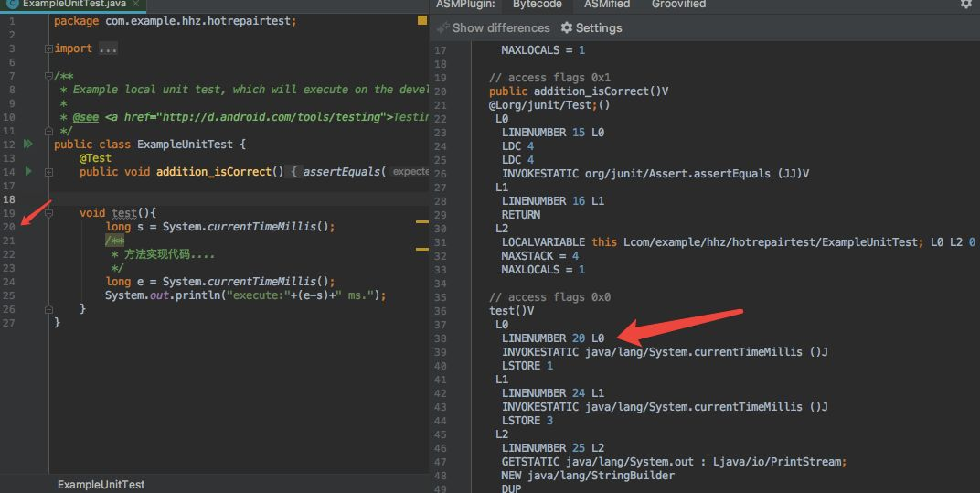Click gutter line number 1 in Java editor

pyautogui.click(x=12, y=21)
